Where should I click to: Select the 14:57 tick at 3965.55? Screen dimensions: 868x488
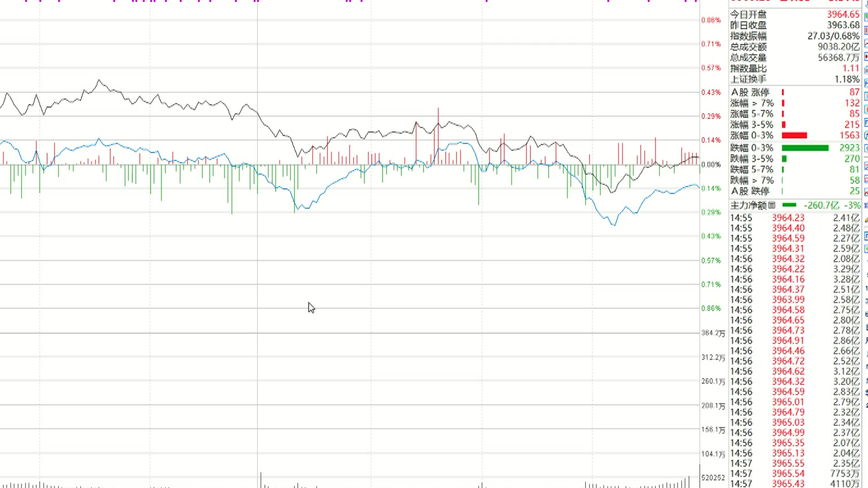pos(788,463)
